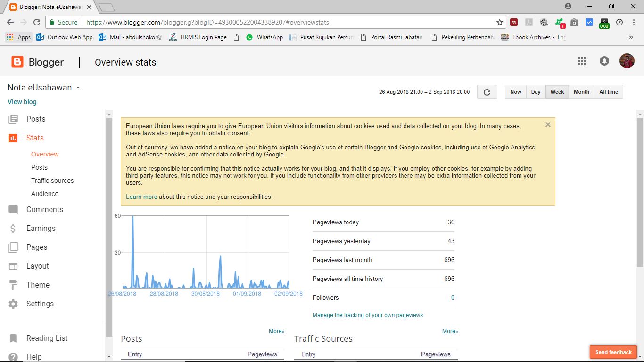Click the View blog link
Screen dimensions: 644x362
[22, 102]
